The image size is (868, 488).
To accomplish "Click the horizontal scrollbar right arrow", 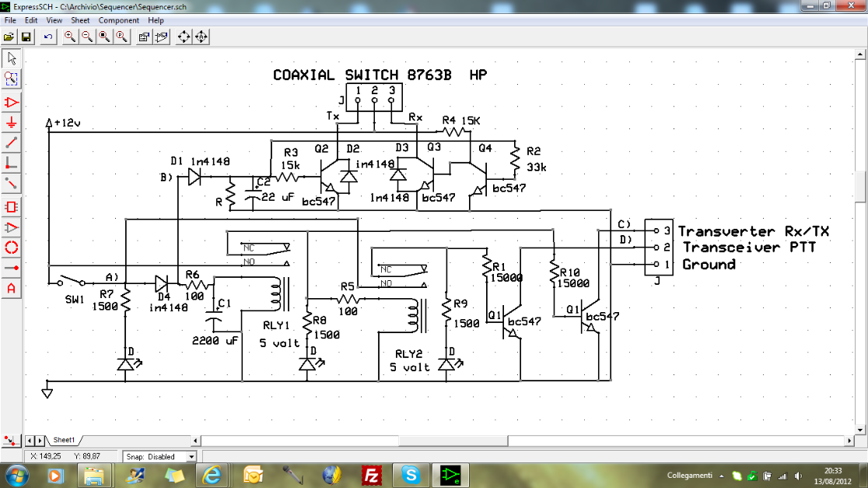I will pyautogui.click(x=850, y=441).
